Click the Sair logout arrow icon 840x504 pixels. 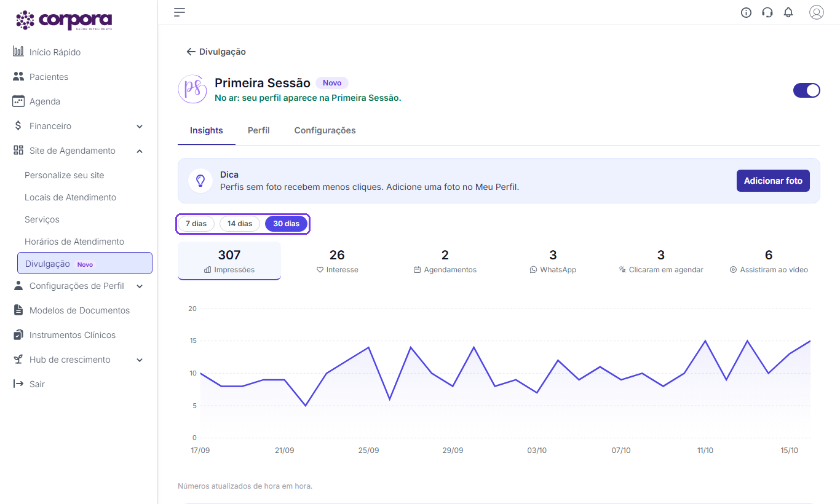(x=18, y=384)
